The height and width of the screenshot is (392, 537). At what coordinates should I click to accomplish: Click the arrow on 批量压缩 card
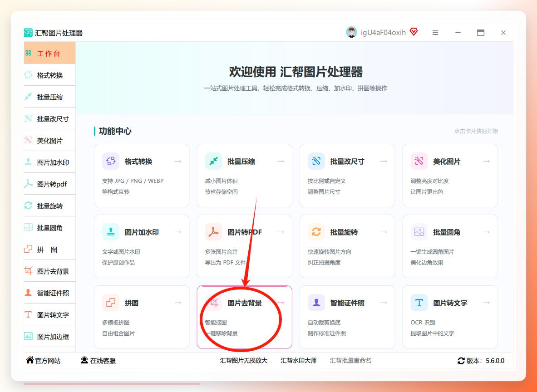click(x=281, y=161)
